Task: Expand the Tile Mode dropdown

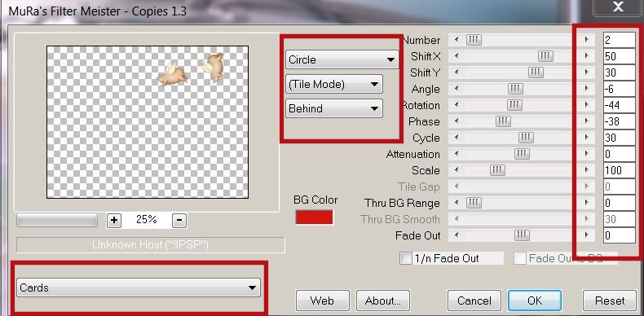Action: tap(334, 84)
